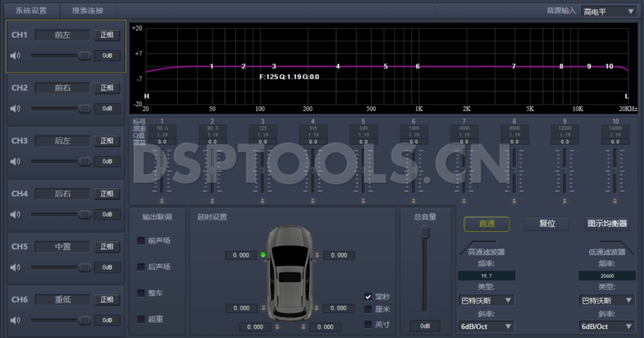Open 系统设置 menu
The height and width of the screenshot is (338, 644).
tap(31, 10)
